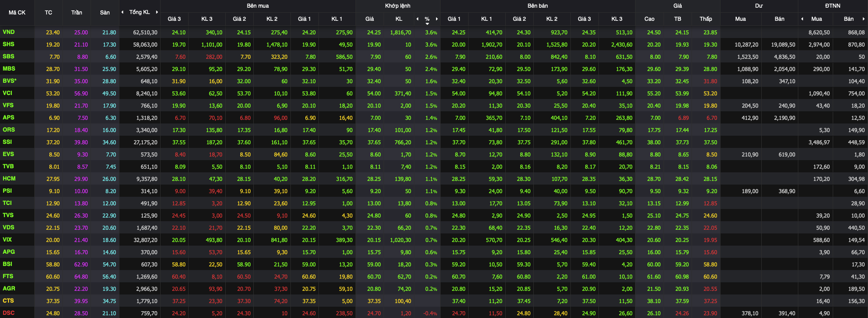
Task: Open the SSI stock ticker
Action: click(7, 142)
